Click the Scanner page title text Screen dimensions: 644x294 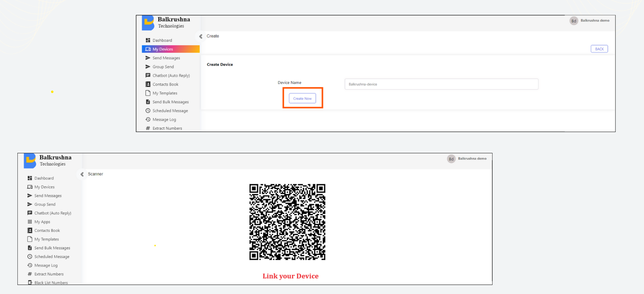pos(95,174)
